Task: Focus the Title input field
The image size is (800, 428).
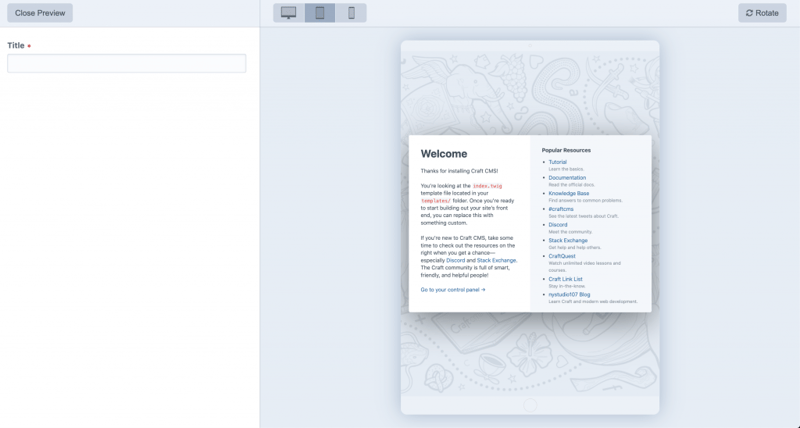Action: (x=126, y=64)
